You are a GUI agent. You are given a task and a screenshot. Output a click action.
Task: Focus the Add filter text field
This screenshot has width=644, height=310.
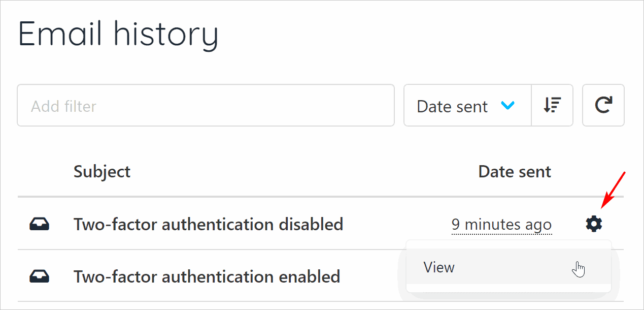click(x=206, y=106)
